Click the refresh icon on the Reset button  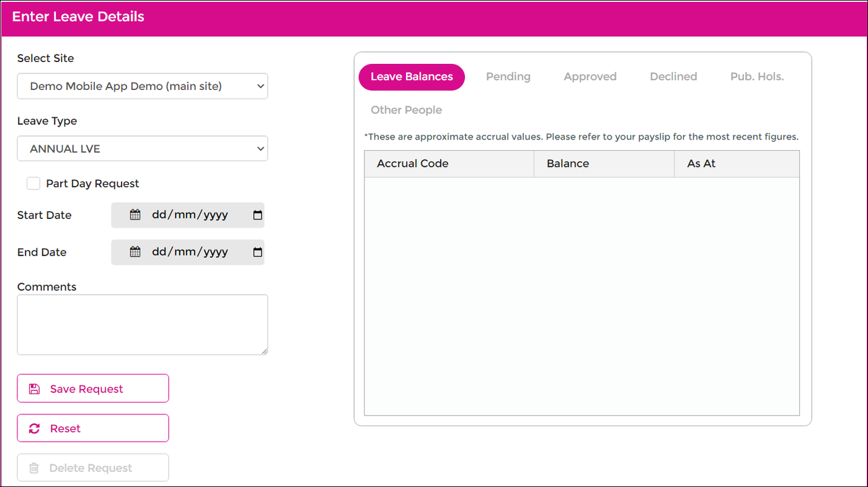[34, 427]
